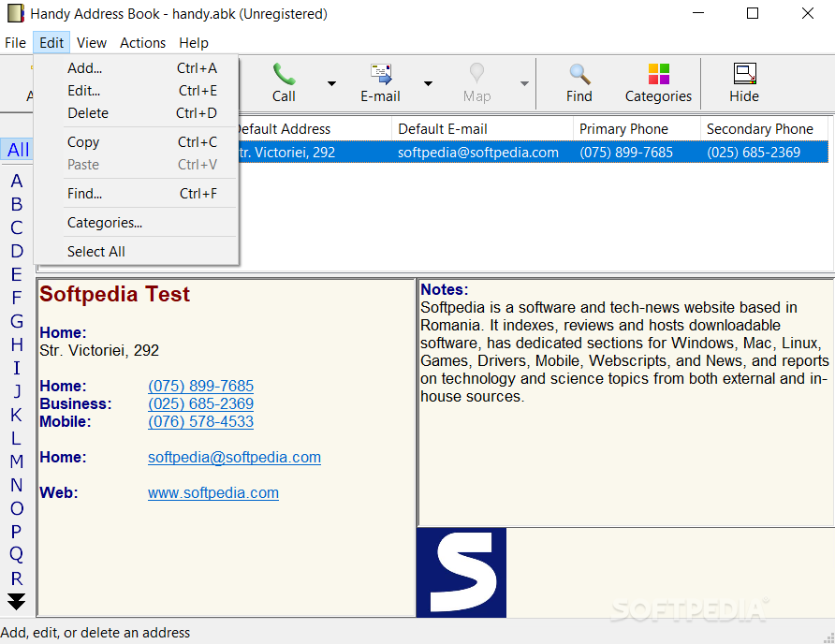Filter contacts by letter B

(x=17, y=205)
